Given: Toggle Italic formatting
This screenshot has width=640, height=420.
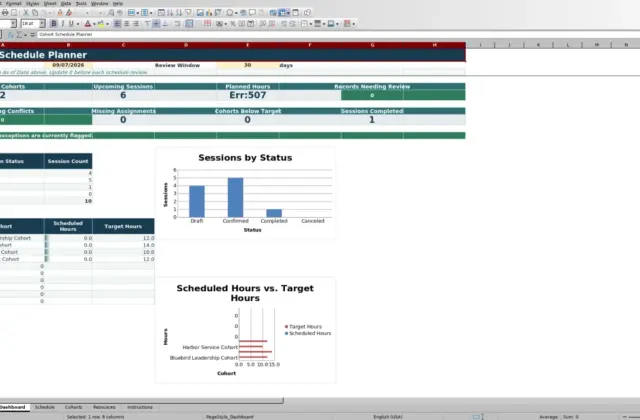Looking at the screenshot, I should [62, 24].
